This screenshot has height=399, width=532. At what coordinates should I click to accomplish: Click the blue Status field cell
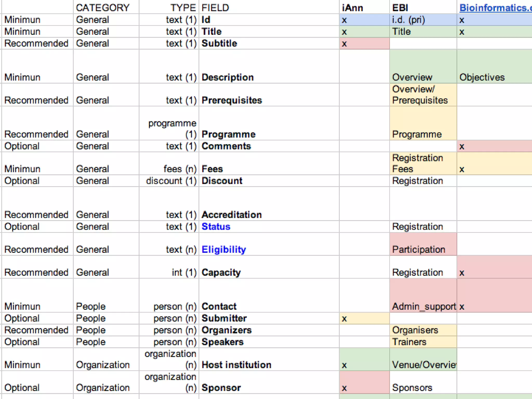[x=216, y=227]
